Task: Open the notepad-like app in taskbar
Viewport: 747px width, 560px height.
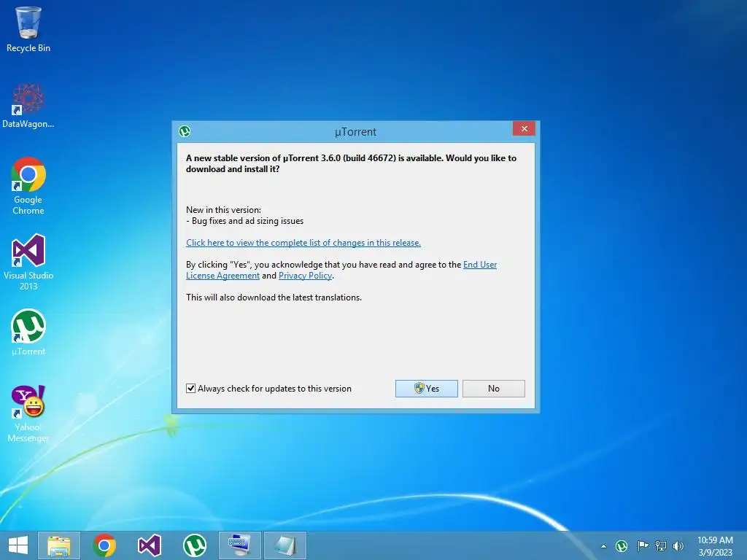Action: click(285, 545)
